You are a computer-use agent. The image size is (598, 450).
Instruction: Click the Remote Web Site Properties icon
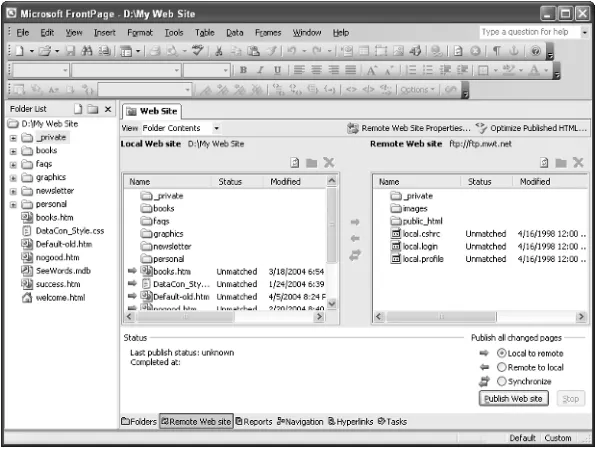point(353,129)
